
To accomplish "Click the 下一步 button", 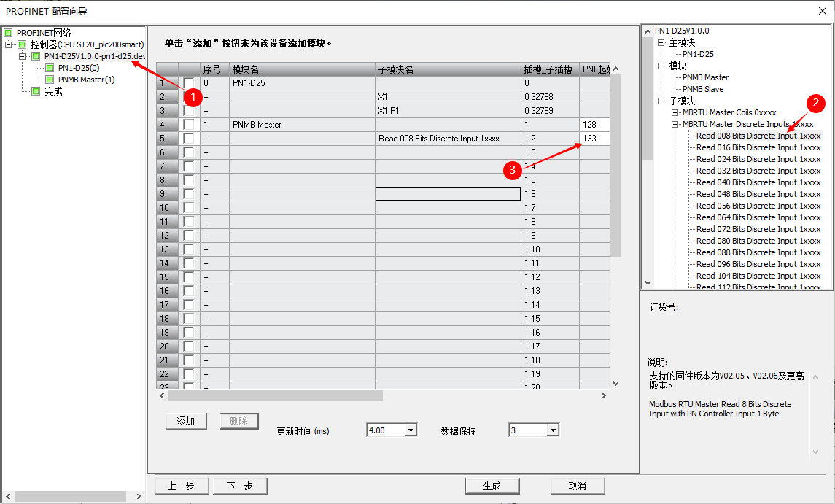I will (x=239, y=486).
